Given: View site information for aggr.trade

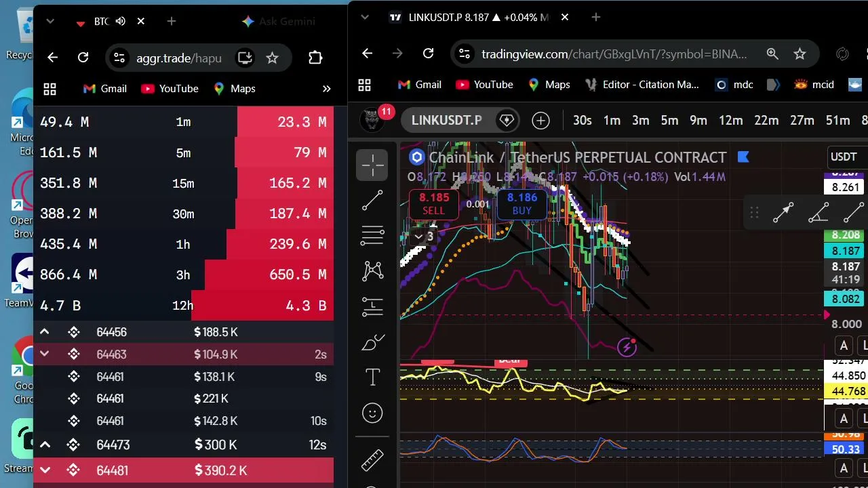Looking at the screenshot, I should (x=119, y=58).
